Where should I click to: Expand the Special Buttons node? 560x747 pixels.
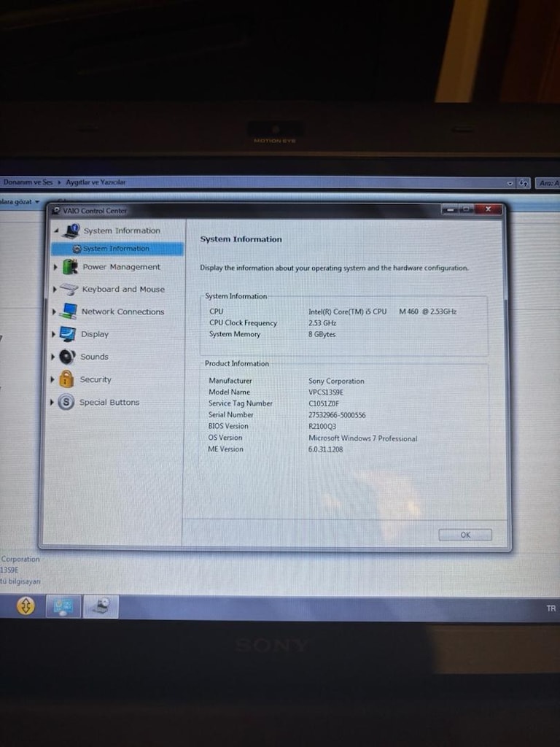[x=52, y=402]
